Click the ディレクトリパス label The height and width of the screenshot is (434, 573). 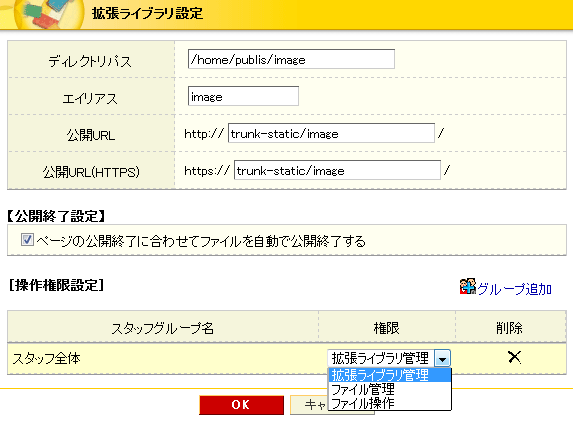point(90,61)
